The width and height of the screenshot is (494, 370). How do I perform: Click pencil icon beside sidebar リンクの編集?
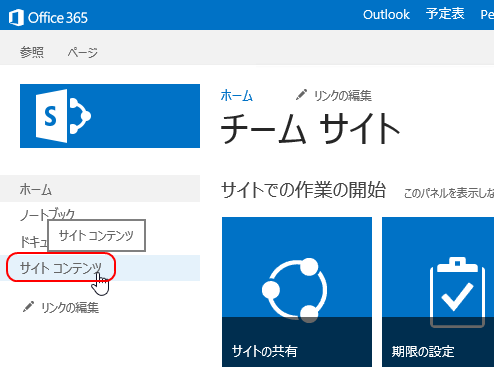click(28, 307)
